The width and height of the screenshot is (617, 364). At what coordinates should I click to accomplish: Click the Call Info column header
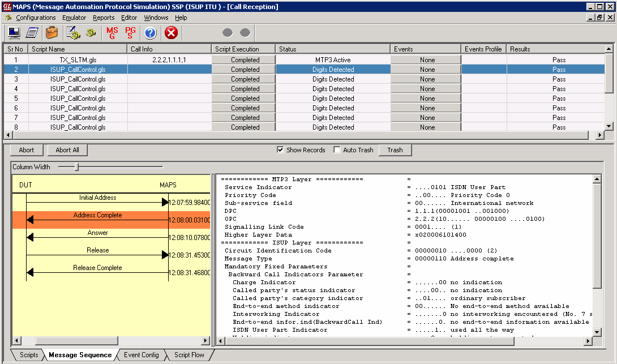[x=169, y=49]
